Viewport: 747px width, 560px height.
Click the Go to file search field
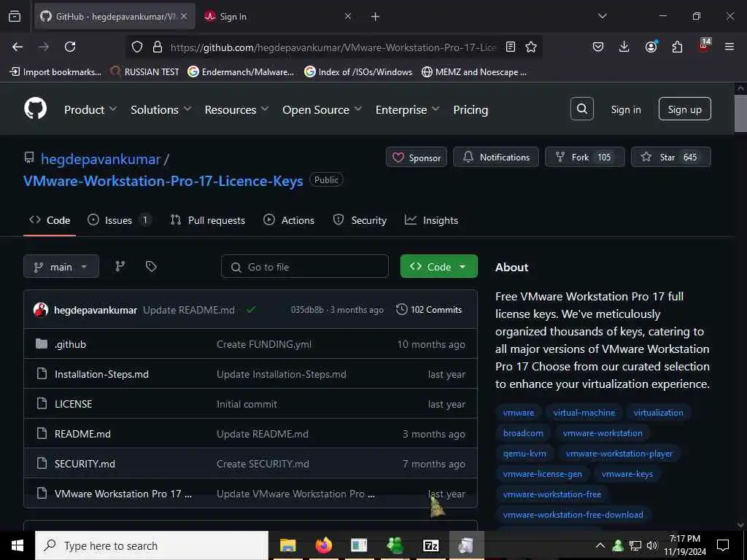[x=304, y=266]
